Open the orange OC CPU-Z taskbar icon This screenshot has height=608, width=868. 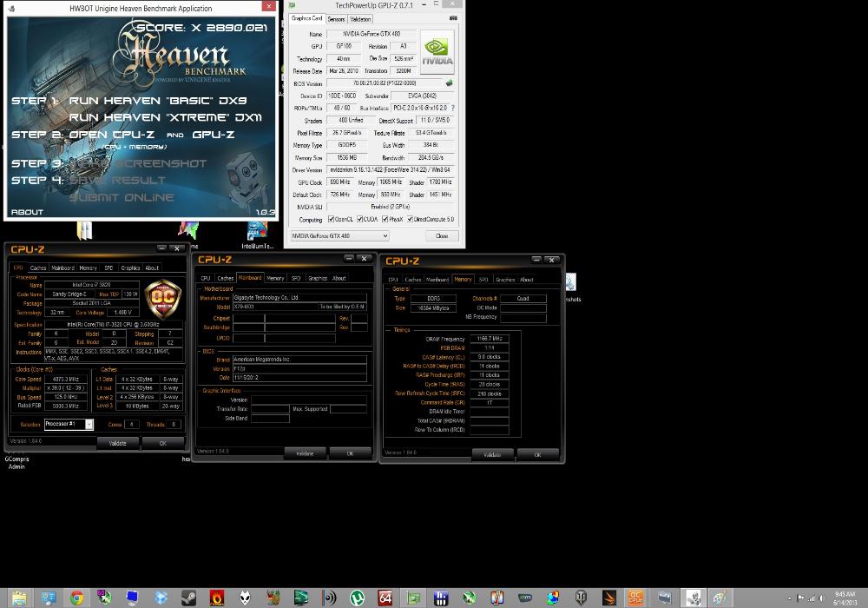click(x=635, y=598)
